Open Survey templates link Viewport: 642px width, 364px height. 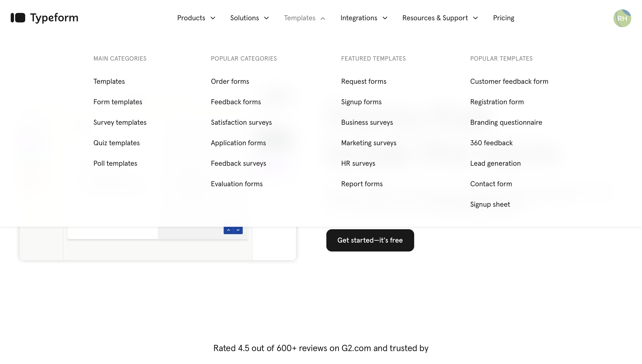120,123
